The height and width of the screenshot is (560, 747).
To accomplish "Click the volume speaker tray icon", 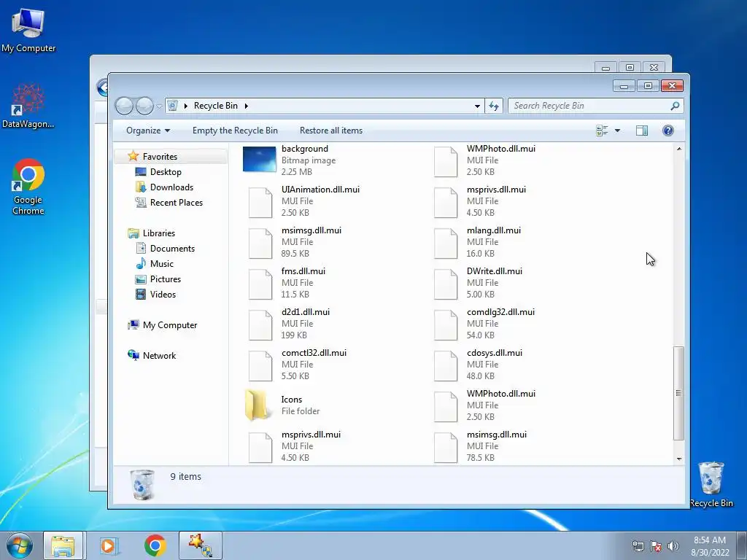I will point(673,546).
